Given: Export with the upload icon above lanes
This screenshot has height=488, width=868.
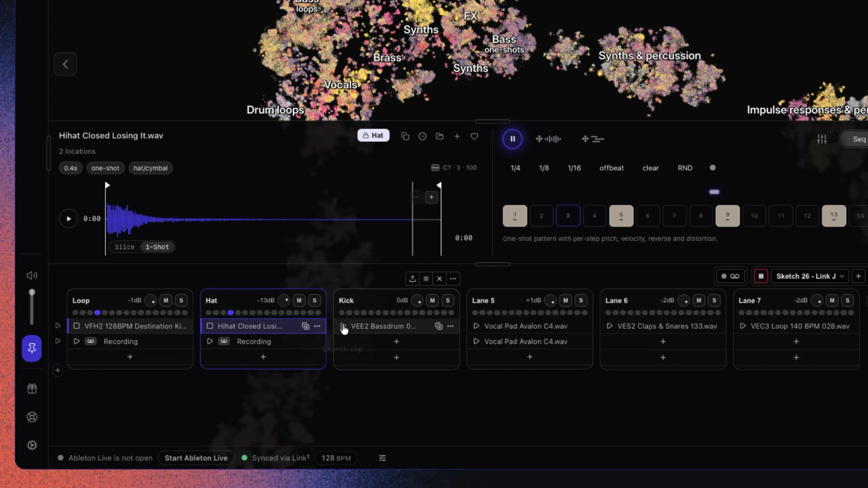Looking at the screenshot, I should pos(412,279).
